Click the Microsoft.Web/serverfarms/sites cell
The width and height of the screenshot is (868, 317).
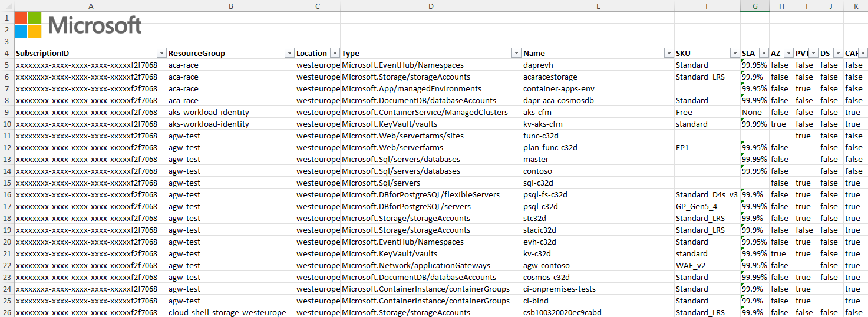tap(431, 136)
